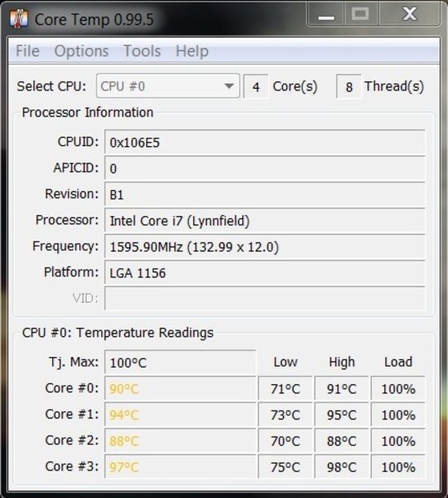Click the Core #0 Load 100% box
The height and width of the screenshot is (498, 448).
pos(398,388)
